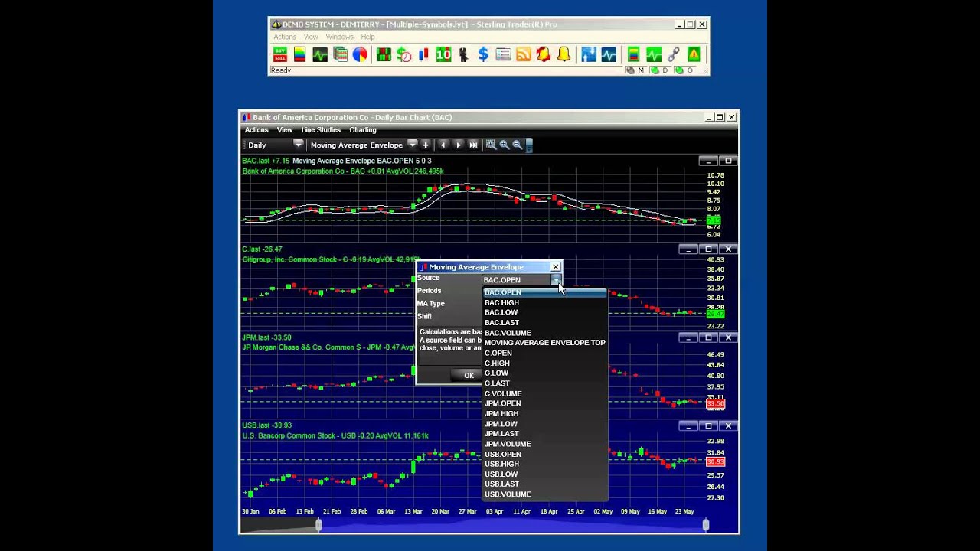The width and height of the screenshot is (980, 551).
Task: Open the news list window icon
Action: pos(503,54)
